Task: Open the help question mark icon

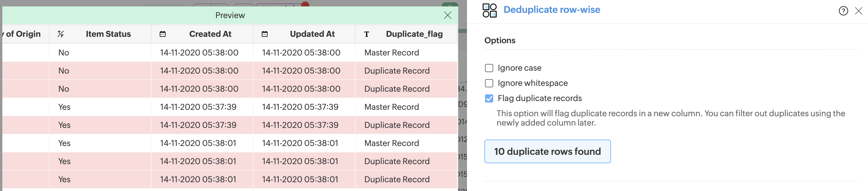Action: (843, 11)
